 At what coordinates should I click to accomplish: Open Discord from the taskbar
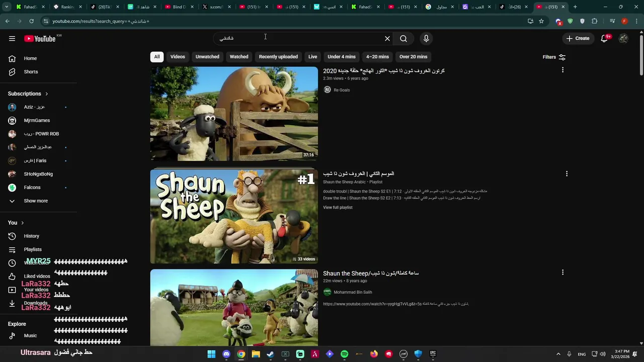tap(226, 354)
